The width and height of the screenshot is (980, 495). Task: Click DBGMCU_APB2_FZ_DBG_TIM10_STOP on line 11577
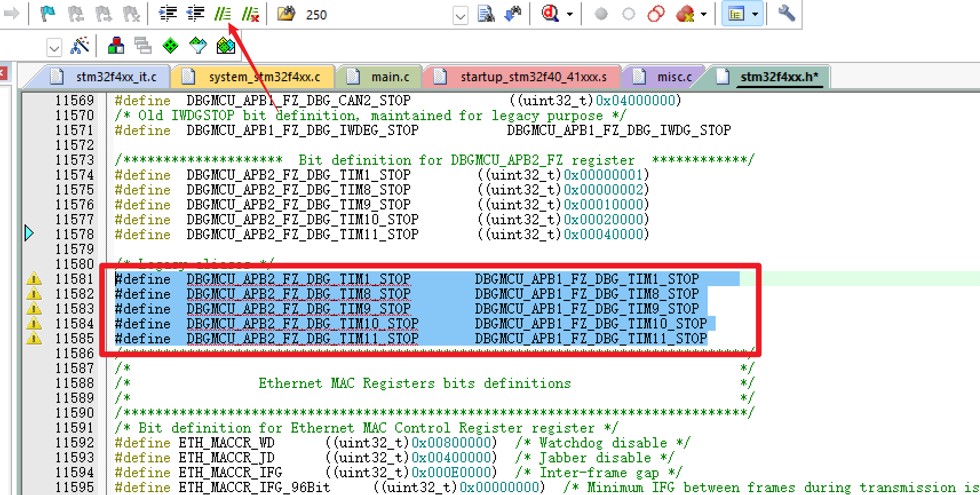click(x=303, y=220)
